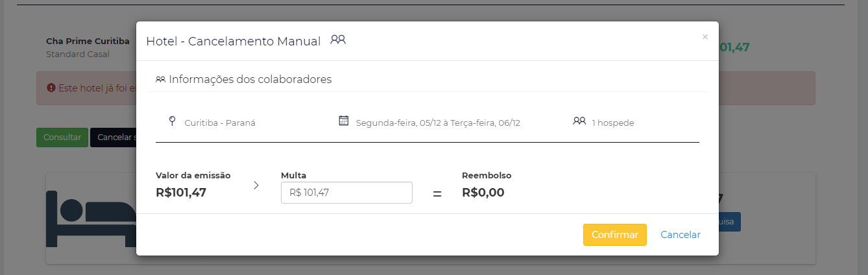The width and height of the screenshot is (868, 275).
Task: Click the warning icon in the red alert
Action: [x=51, y=88]
